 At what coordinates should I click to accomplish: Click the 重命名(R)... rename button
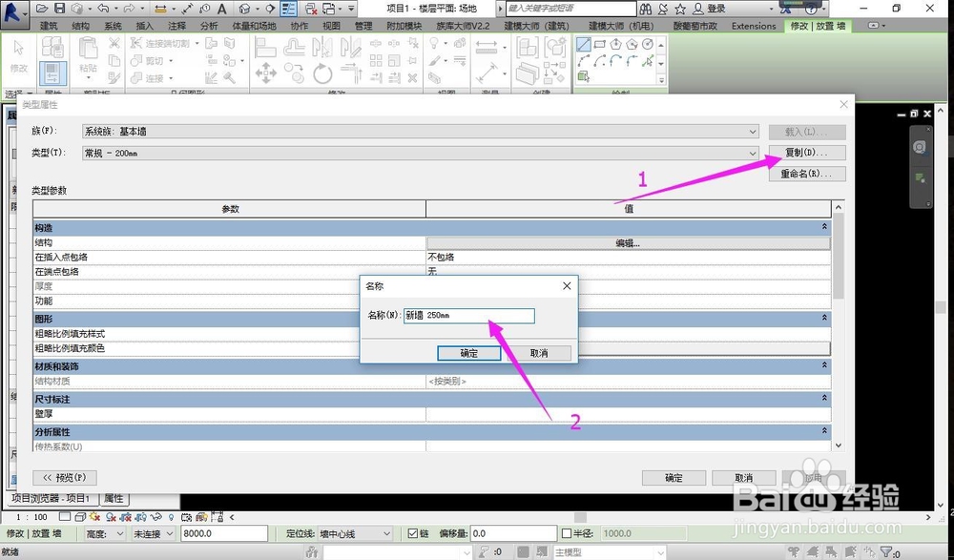[x=807, y=174]
